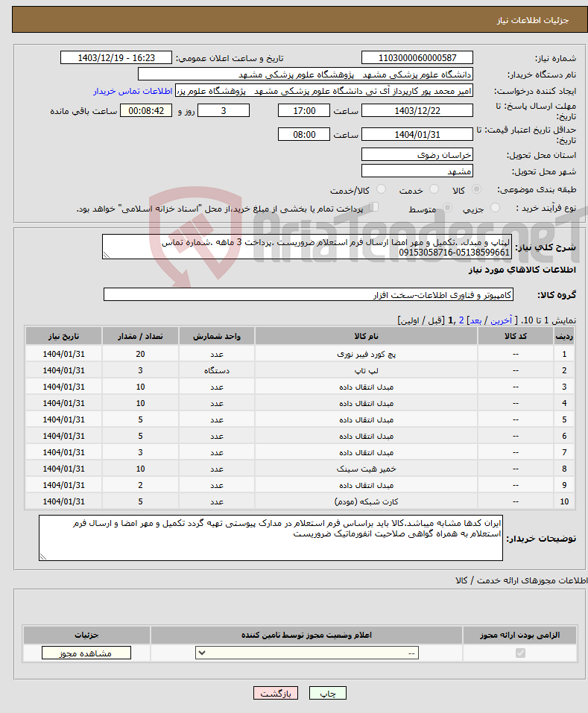Select the متوسط purchase type radio

pos(447,207)
